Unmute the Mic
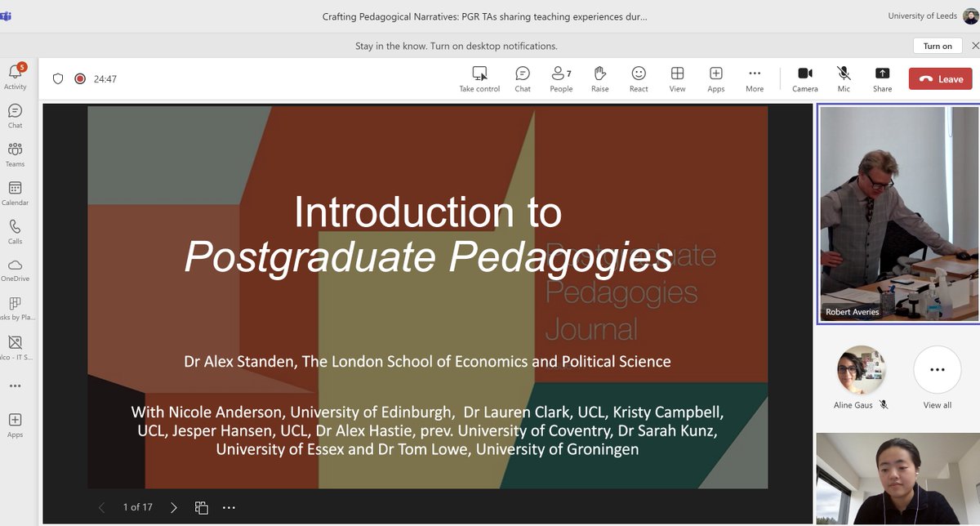The image size is (980, 526). click(x=844, y=79)
